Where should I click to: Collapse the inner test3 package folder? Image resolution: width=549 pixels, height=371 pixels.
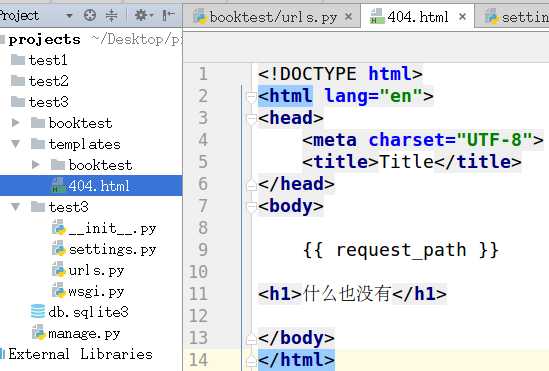[15, 206]
